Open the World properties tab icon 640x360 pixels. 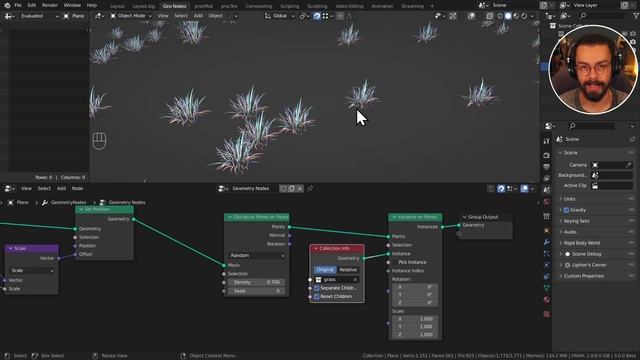pyautogui.click(x=547, y=202)
